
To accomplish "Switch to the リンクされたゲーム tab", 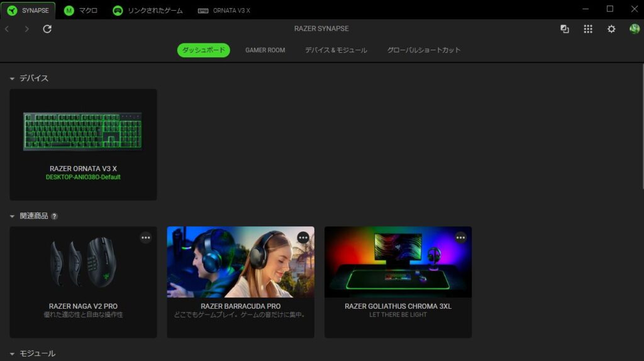I will (x=148, y=11).
